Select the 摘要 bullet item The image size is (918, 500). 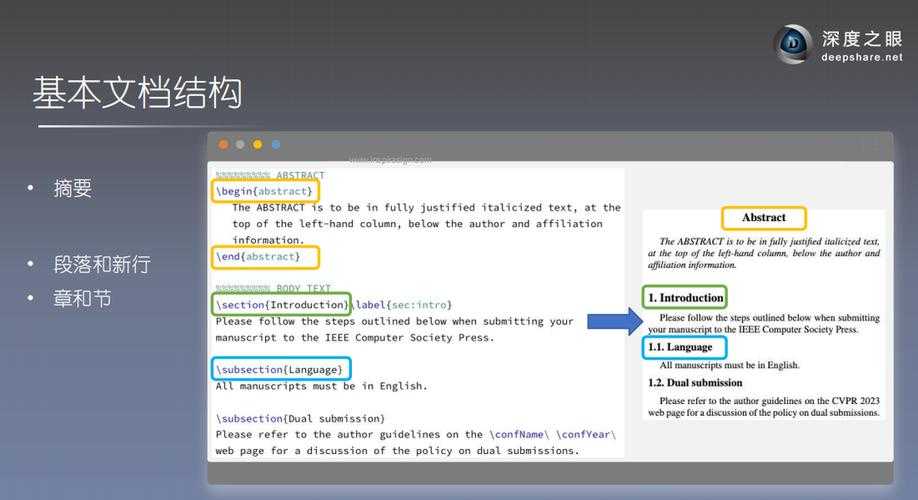72,188
